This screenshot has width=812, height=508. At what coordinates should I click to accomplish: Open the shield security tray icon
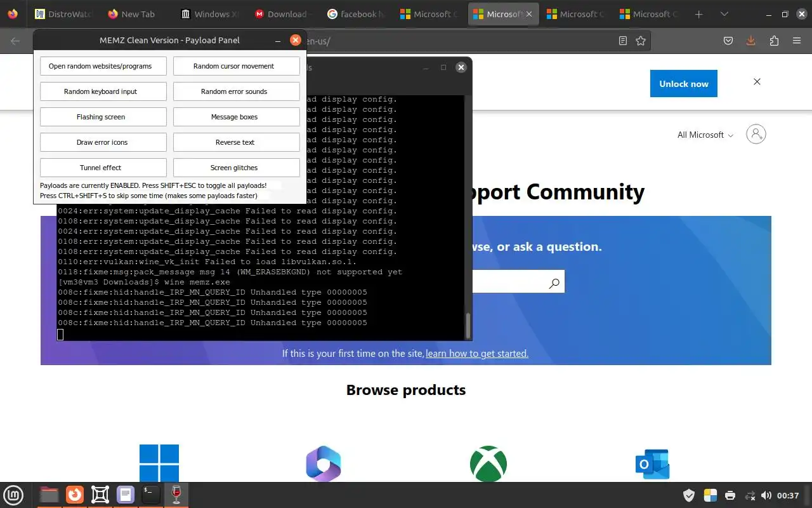pyautogui.click(x=689, y=495)
